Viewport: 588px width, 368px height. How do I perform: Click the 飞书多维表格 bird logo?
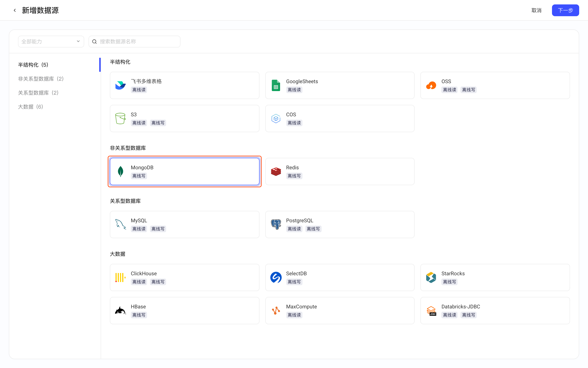click(120, 85)
